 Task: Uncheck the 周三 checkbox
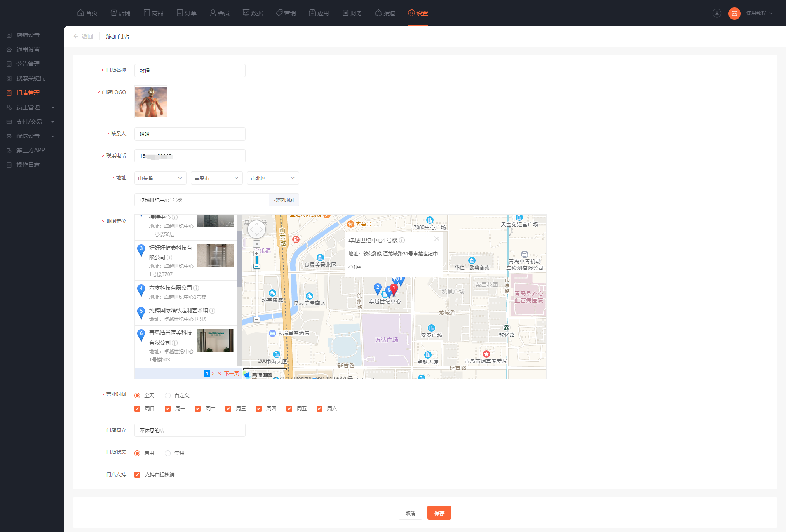coord(228,409)
